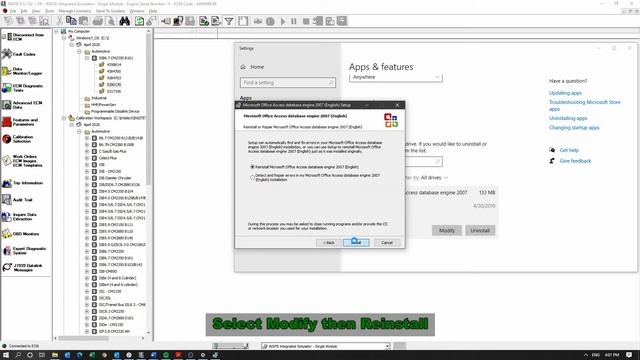Go to Home in the Settings window

click(257, 67)
